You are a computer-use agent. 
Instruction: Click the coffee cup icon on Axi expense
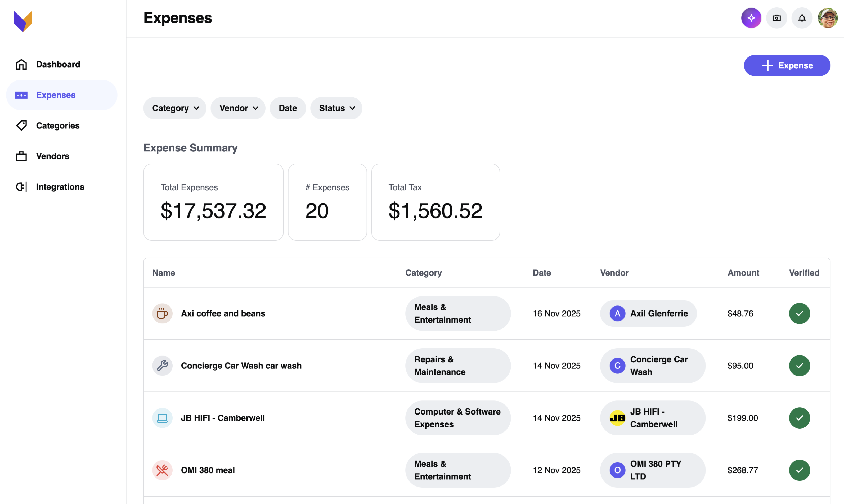click(x=162, y=313)
